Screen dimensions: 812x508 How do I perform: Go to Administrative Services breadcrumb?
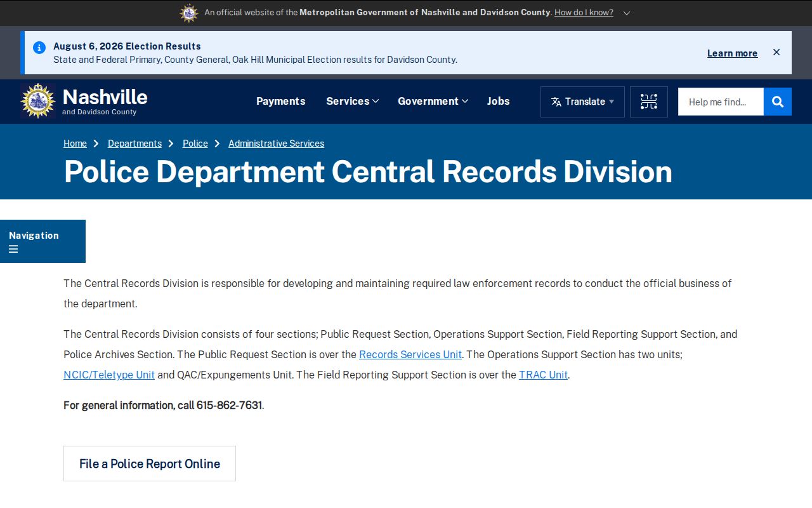coord(276,144)
